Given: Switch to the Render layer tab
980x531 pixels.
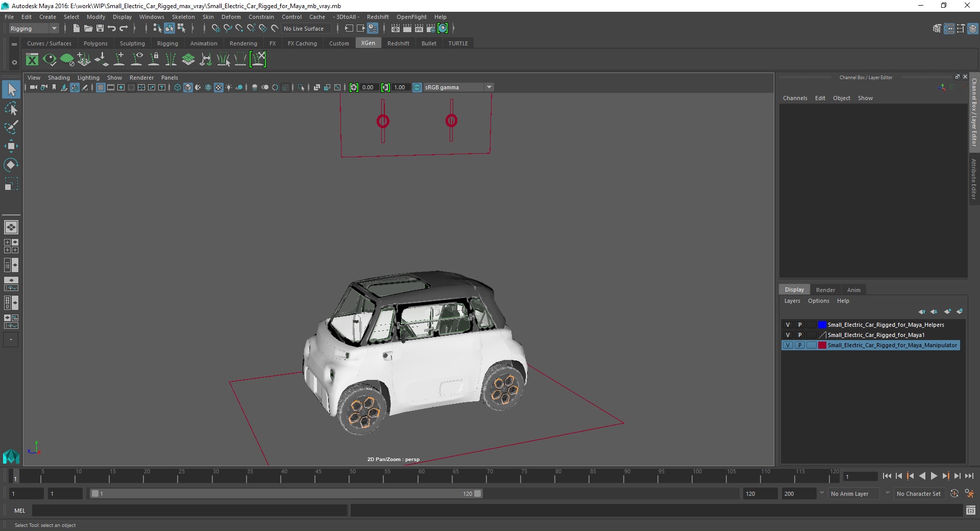Looking at the screenshot, I should click(x=825, y=290).
